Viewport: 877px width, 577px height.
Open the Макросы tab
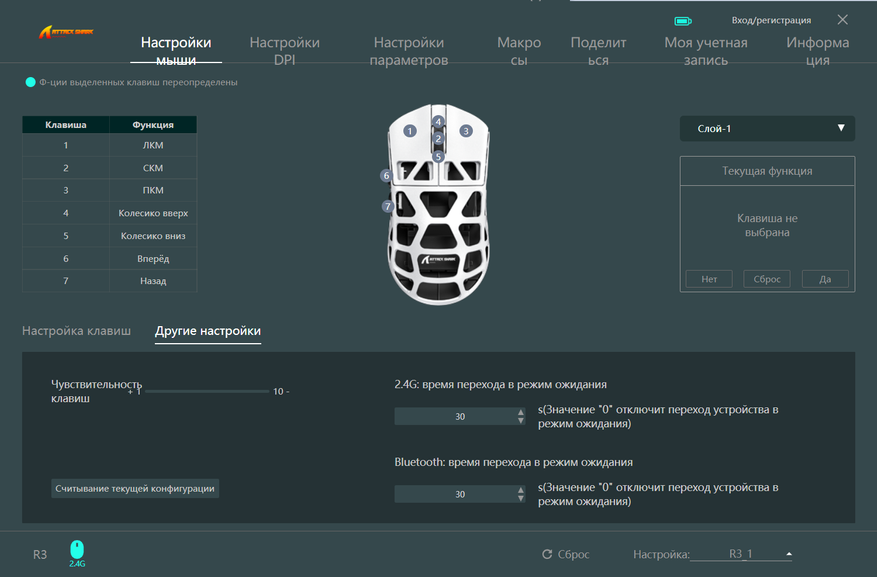(x=519, y=51)
